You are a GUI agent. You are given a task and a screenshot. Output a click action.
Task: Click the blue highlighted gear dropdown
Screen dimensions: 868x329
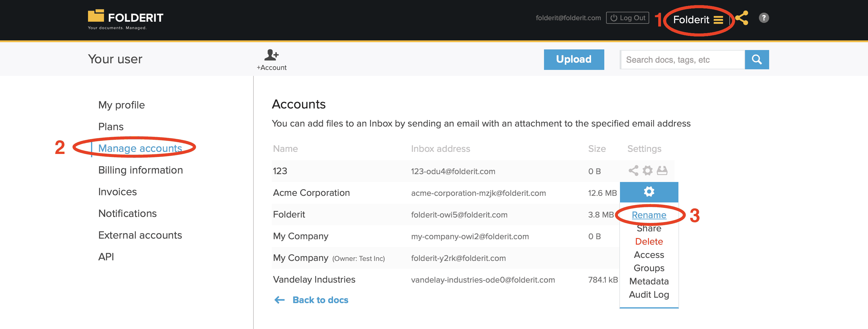tap(649, 192)
